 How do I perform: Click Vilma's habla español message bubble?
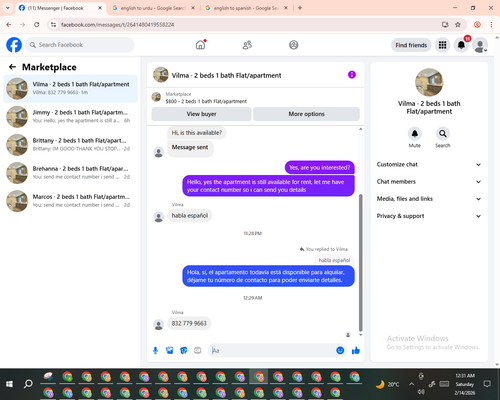coord(190,216)
